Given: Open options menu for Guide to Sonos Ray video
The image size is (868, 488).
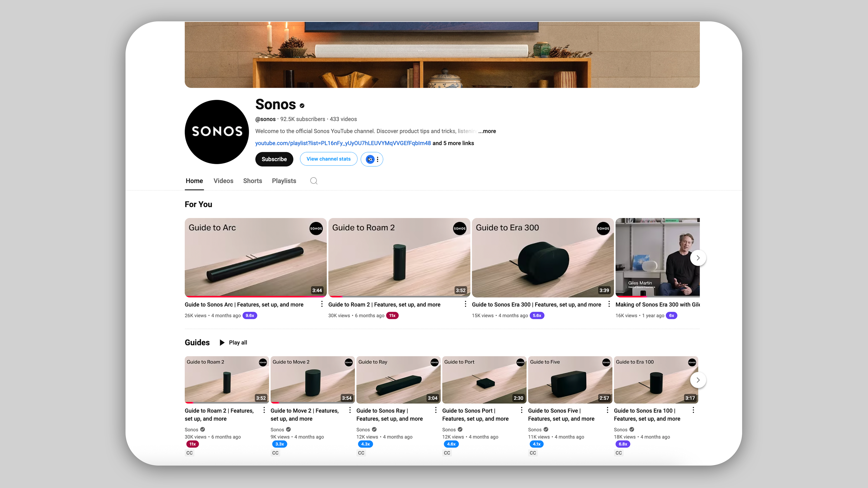Looking at the screenshot, I should (436, 410).
